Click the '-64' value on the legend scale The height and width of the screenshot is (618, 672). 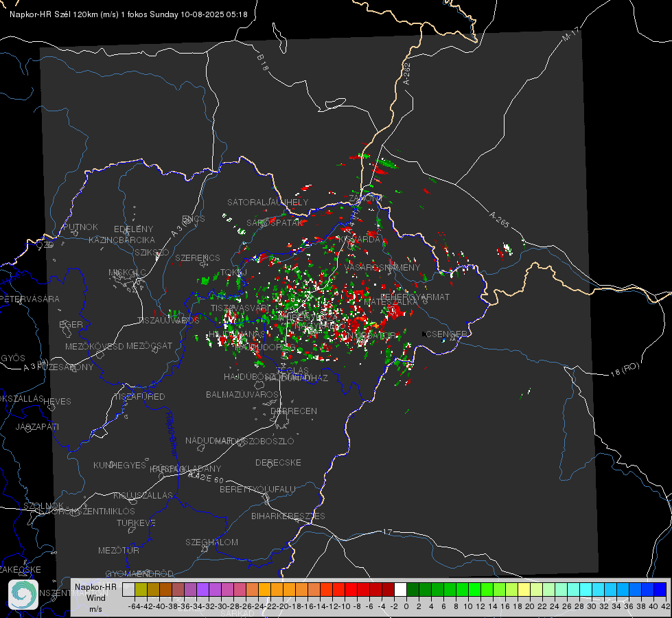coord(135,606)
